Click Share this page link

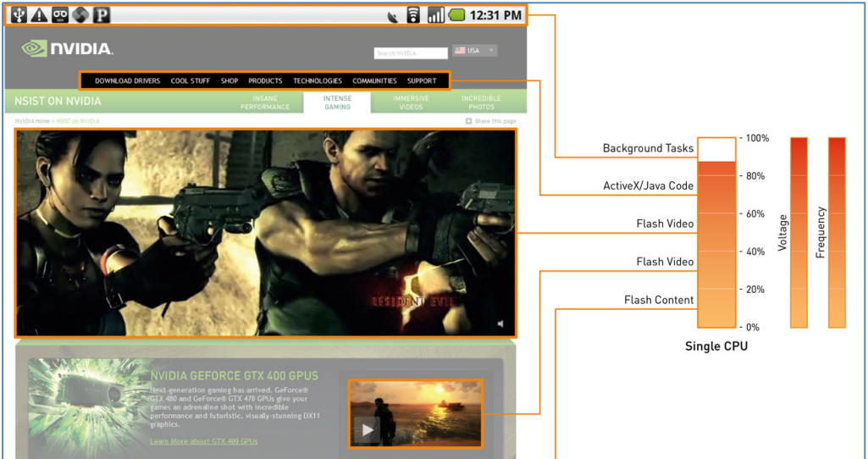[x=490, y=121]
